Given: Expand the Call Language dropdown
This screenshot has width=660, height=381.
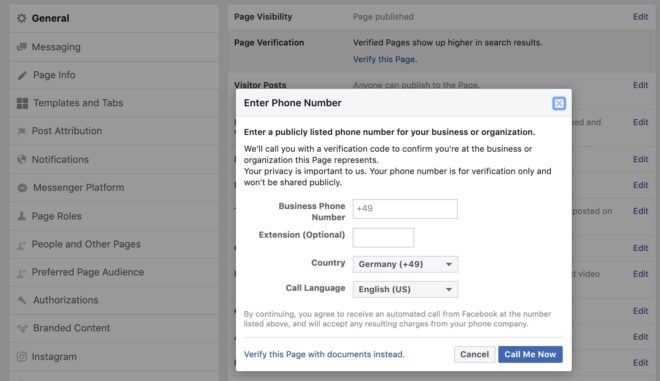Looking at the screenshot, I should pos(405,290).
